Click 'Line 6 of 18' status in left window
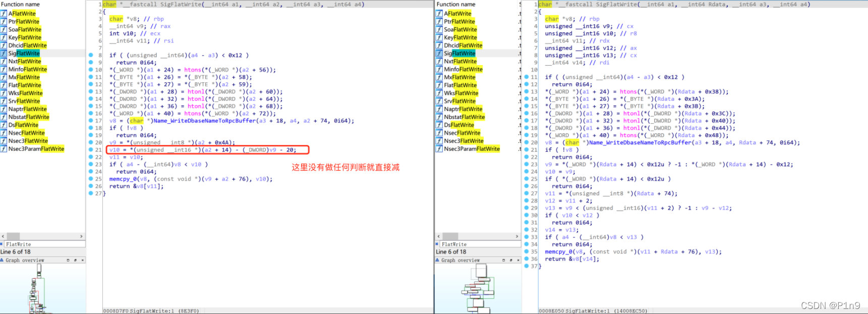This screenshot has height=314, width=868. tap(15, 252)
